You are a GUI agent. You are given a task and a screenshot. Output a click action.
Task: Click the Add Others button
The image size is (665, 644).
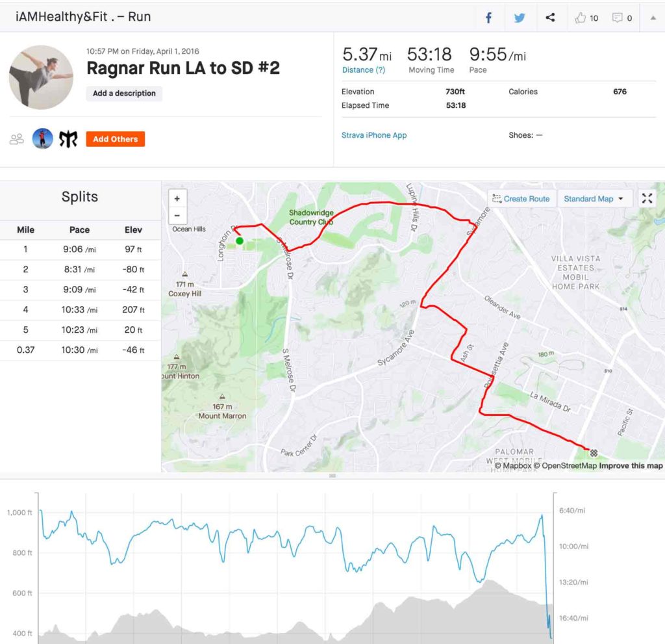[115, 139]
